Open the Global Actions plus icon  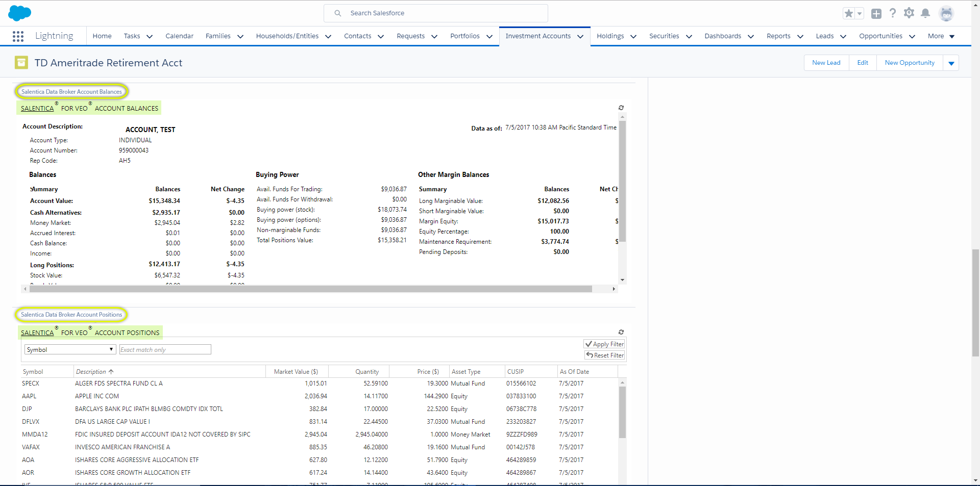(876, 14)
